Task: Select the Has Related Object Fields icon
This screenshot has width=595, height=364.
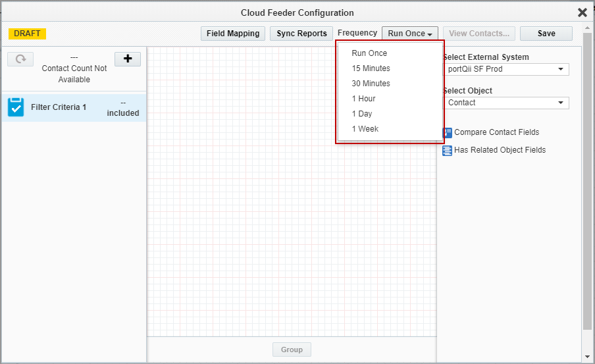Action: click(x=448, y=150)
